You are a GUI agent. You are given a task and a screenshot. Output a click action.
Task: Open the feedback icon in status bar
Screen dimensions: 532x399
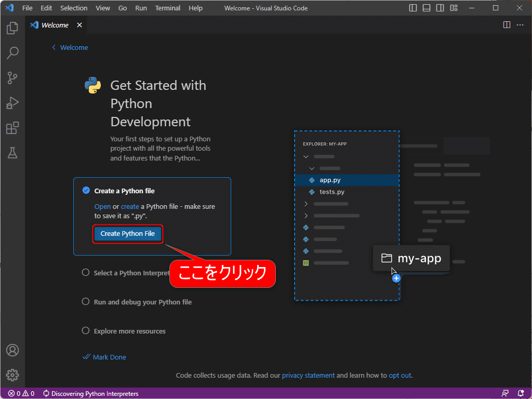tap(505, 394)
